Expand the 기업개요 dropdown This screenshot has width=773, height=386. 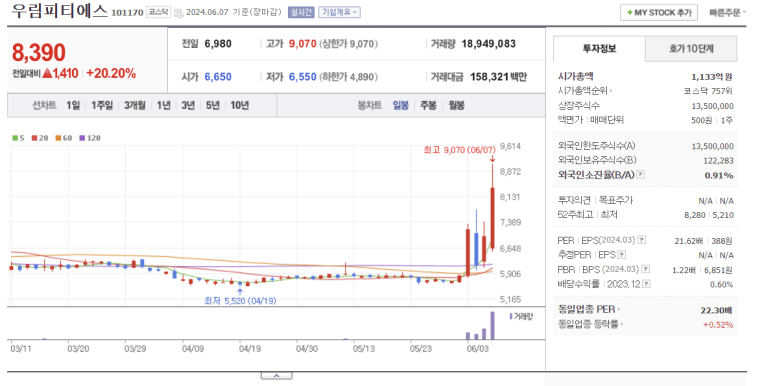(339, 12)
